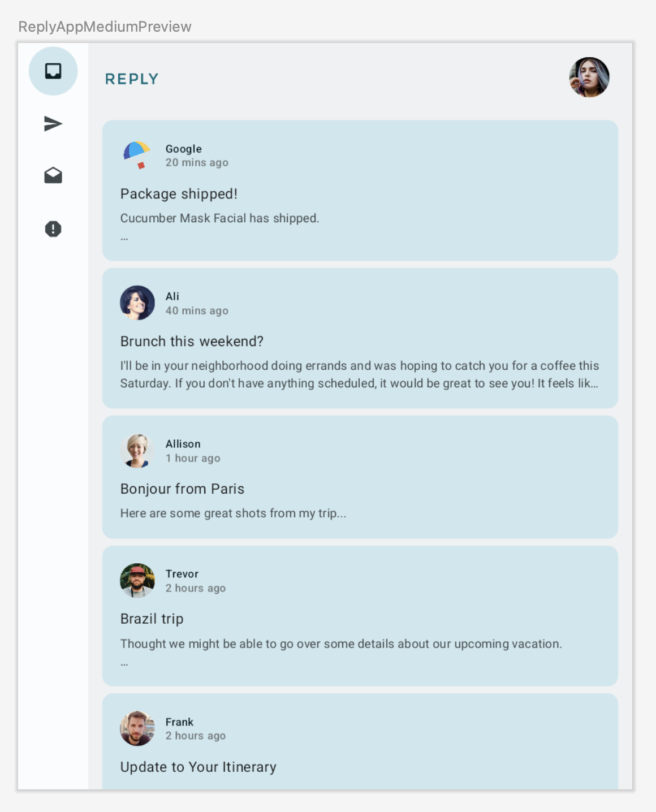Click Frank's sender avatar

pyautogui.click(x=137, y=728)
